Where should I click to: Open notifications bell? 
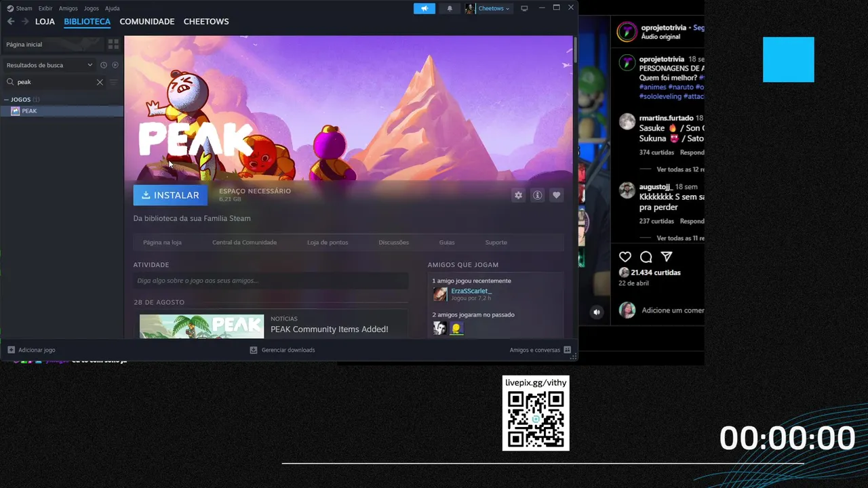coord(450,8)
